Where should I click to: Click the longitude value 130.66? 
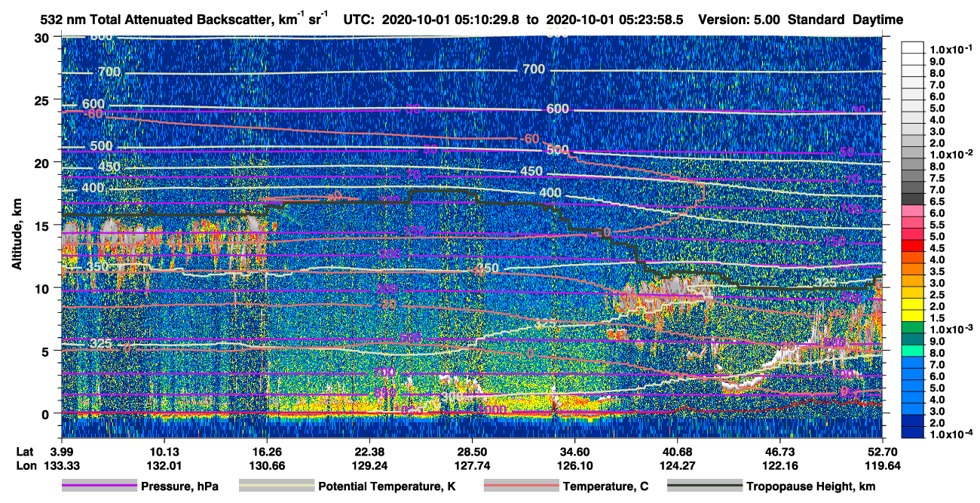pyautogui.click(x=266, y=465)
